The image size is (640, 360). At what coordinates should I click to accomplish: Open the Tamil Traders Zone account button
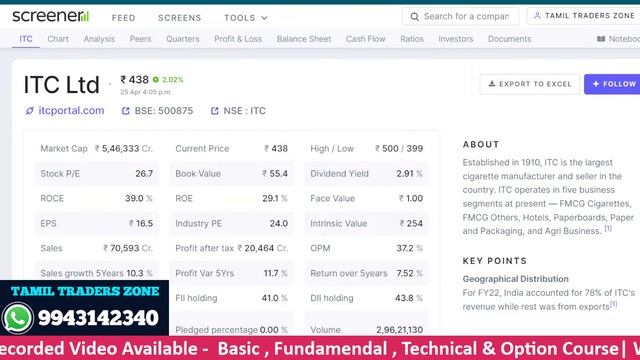pyautogui.click(x=584, y=16)
